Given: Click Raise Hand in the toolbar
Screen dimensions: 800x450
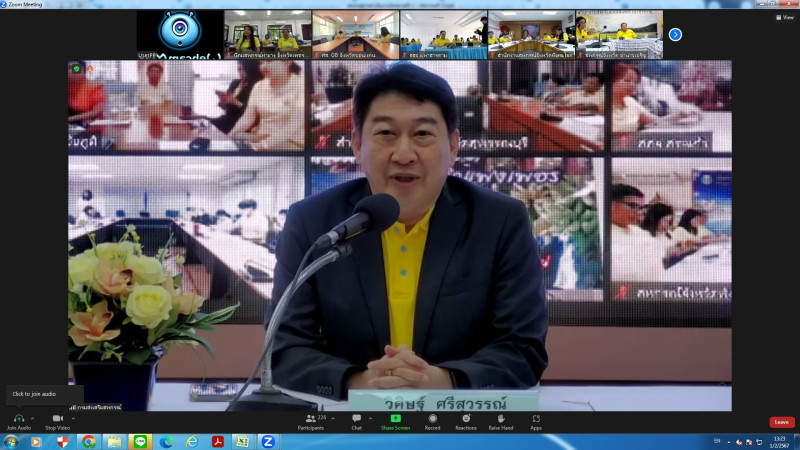Looking at the screenshot, I should coord(501,422).
